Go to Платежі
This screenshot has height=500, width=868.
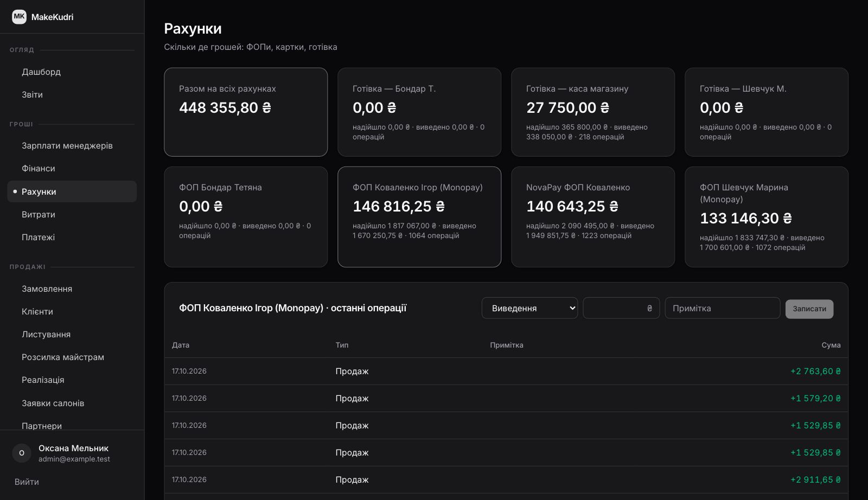[x=72, y=237]
